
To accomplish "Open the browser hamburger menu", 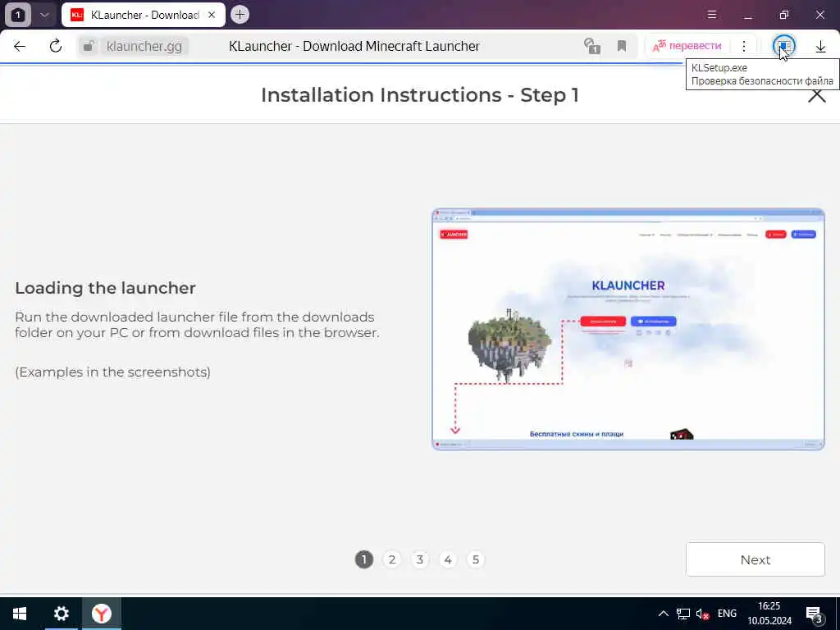I will [711, 15].
